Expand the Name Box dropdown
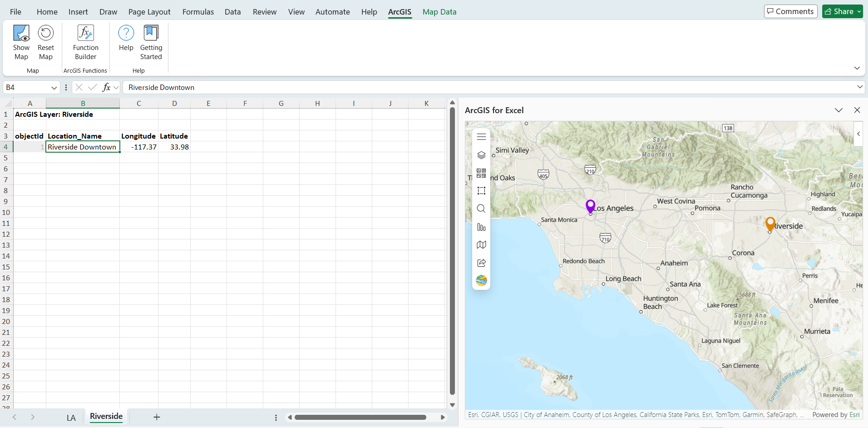 [x=54, y=88]
